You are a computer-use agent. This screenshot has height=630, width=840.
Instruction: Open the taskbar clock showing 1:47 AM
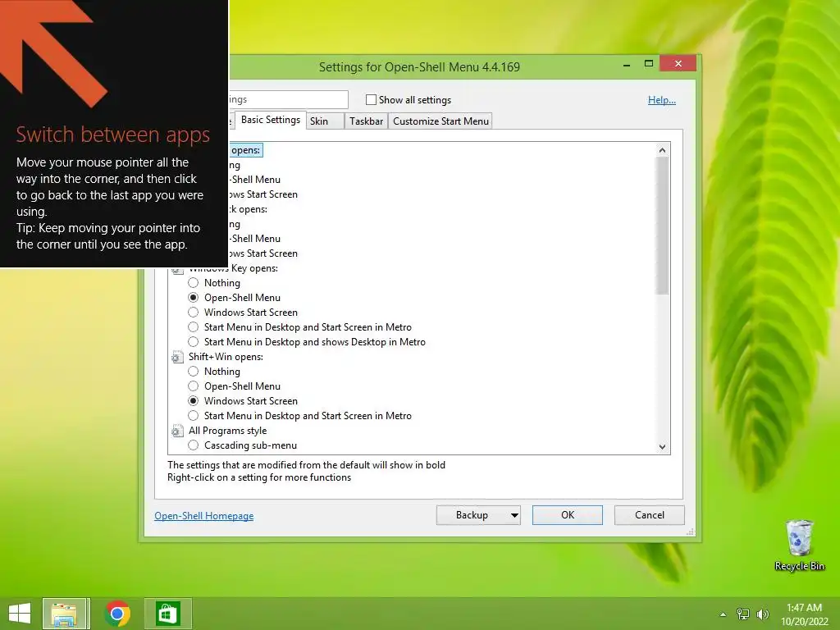click(804, 614)
